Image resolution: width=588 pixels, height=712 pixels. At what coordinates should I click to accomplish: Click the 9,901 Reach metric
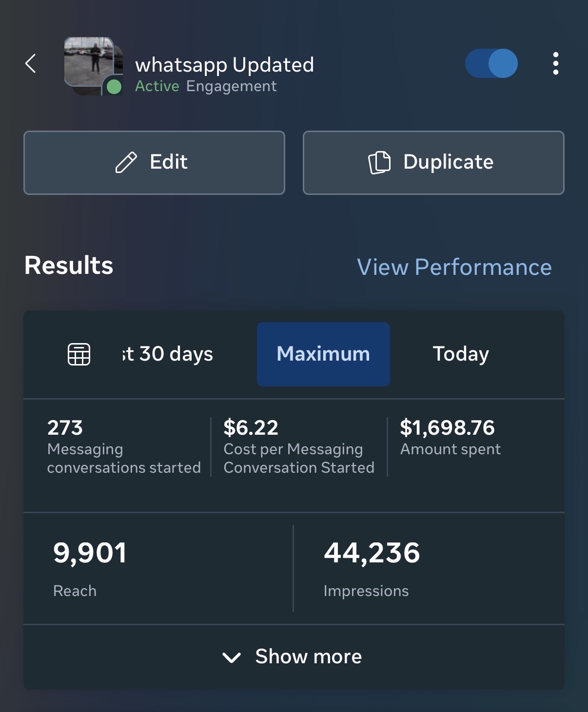point(90,553)
